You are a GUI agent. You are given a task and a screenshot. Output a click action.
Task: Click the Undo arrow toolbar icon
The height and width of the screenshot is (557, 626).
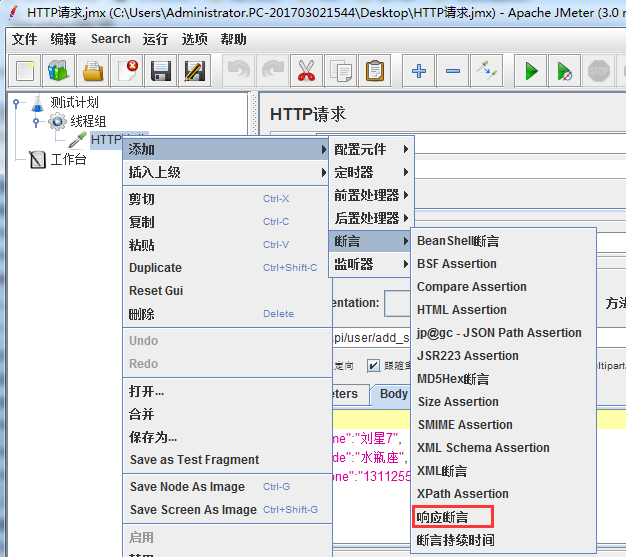[238, 71]
